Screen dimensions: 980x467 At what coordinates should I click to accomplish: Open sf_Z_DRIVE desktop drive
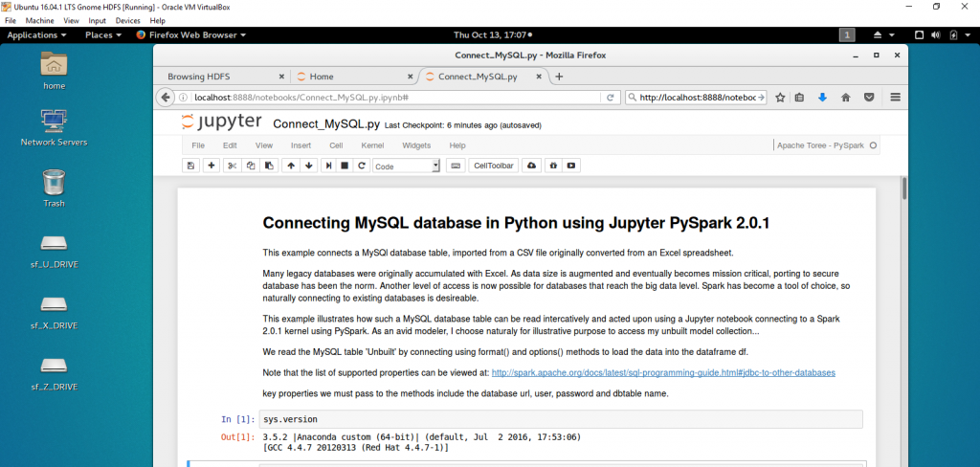(55, 374)
